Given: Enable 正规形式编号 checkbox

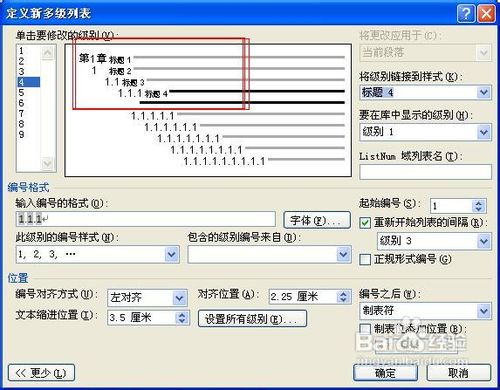Looking at the screenshot, I should tap(365, 259).
